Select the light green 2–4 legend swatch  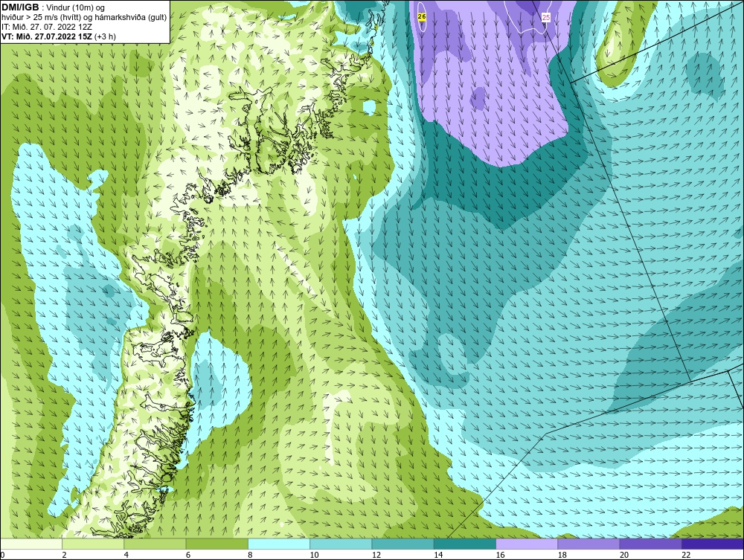[93, 544]
